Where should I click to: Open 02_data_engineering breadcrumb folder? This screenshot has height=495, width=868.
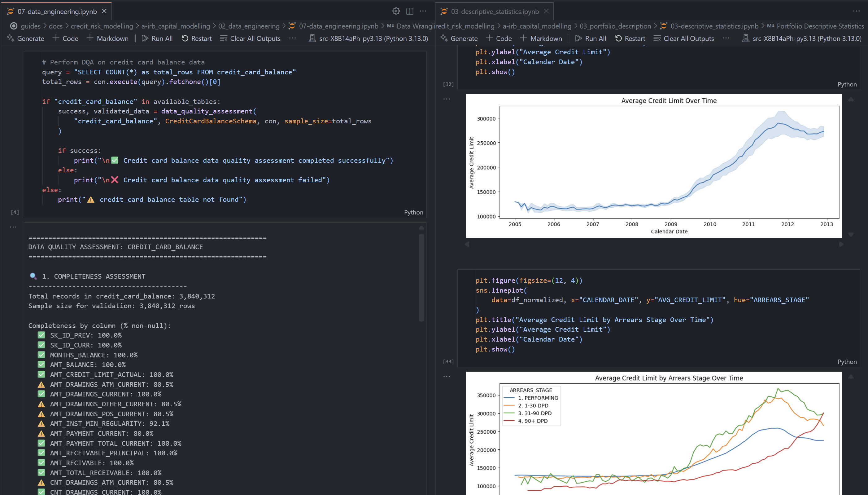pyautogui.click(x=249, y=26)
